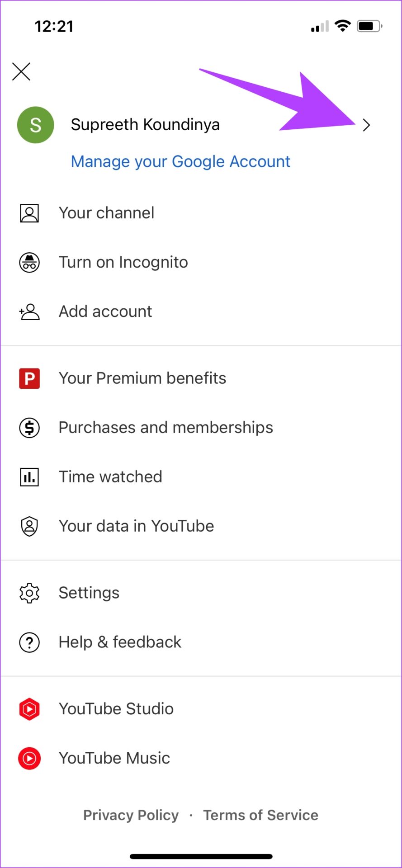Viewport: 402px width, 868px height.
Task: Select Purchases and memberships menu item
Action: [x=201, y=428]
